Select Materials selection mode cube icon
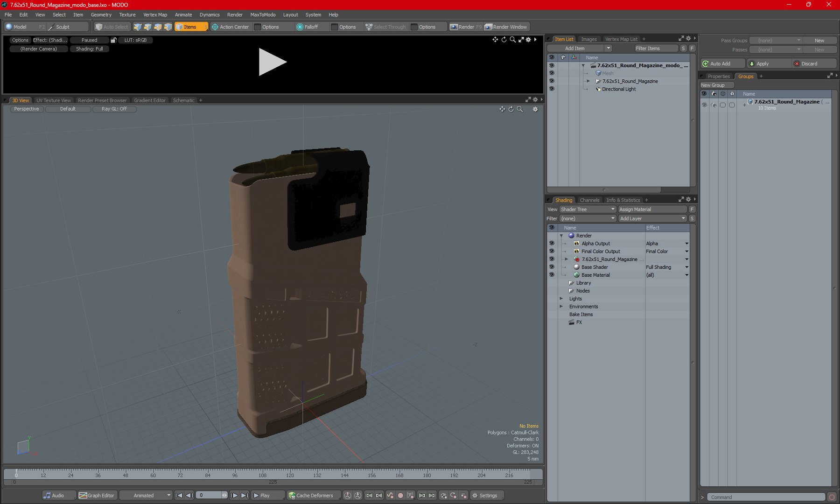Image resolution: width=840 pixels, height=504 pixels. pos(168,27)
